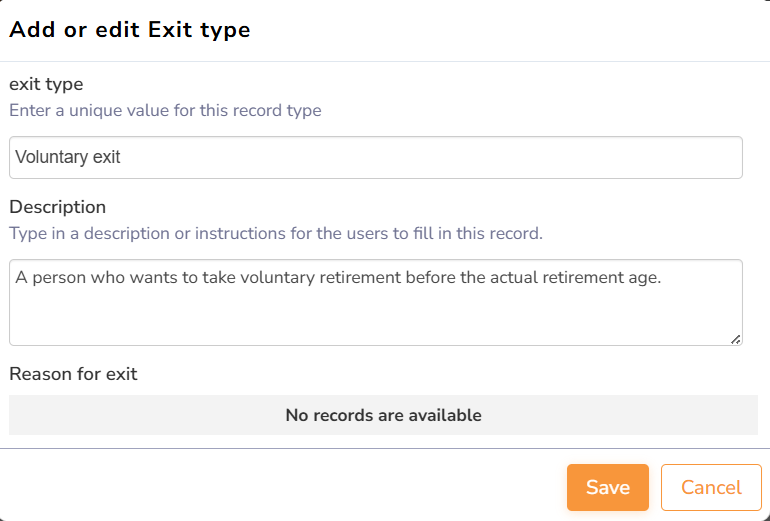
Task: Click the word 'exit' inside the exit type field
Action: coord(105,157)
